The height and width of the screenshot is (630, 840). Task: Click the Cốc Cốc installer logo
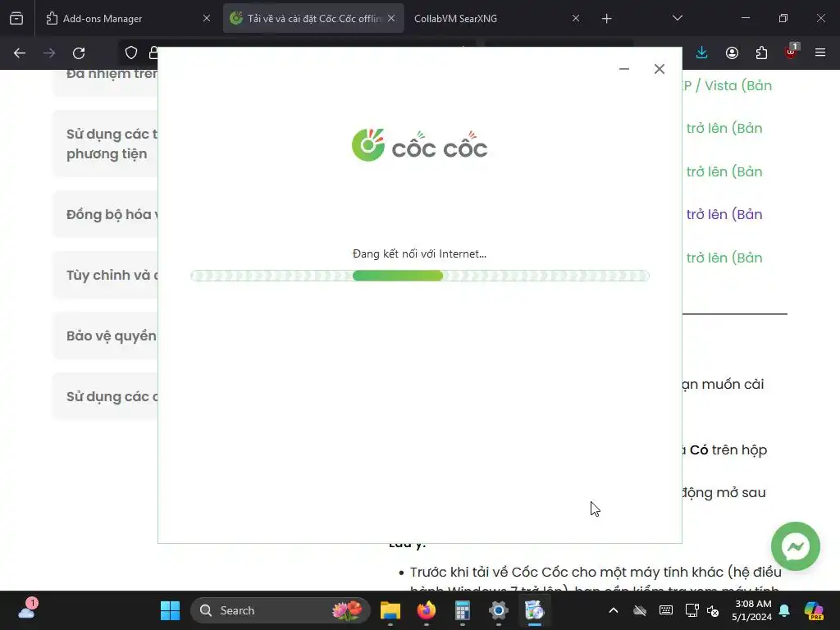point(419,145)
